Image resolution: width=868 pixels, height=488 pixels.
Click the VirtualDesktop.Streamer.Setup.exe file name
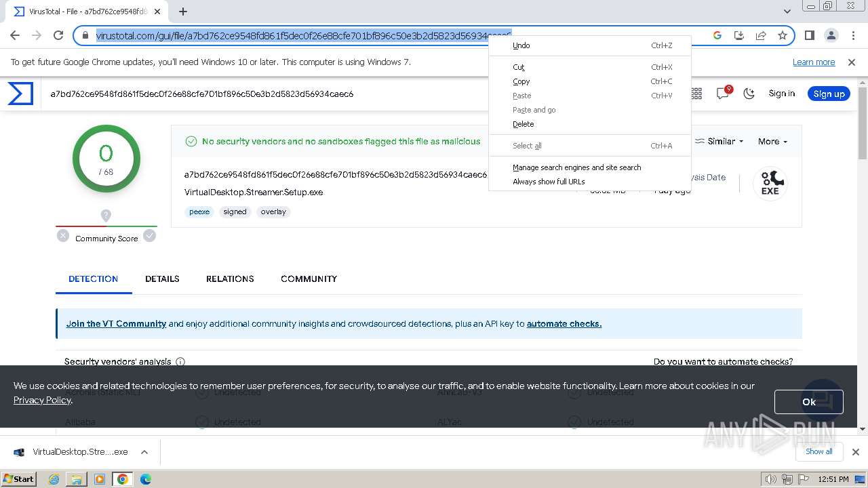click(x=254, y=192)
